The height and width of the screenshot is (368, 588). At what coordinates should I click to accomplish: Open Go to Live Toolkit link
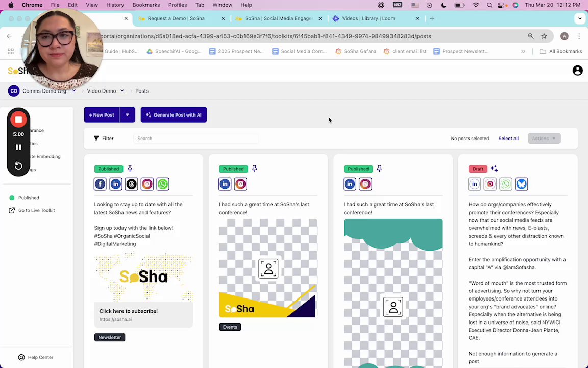32,210
